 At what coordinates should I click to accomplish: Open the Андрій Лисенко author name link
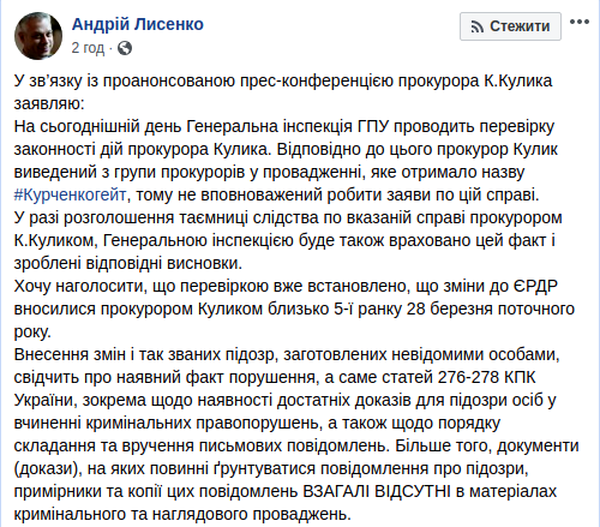click(x=133, y=23)
